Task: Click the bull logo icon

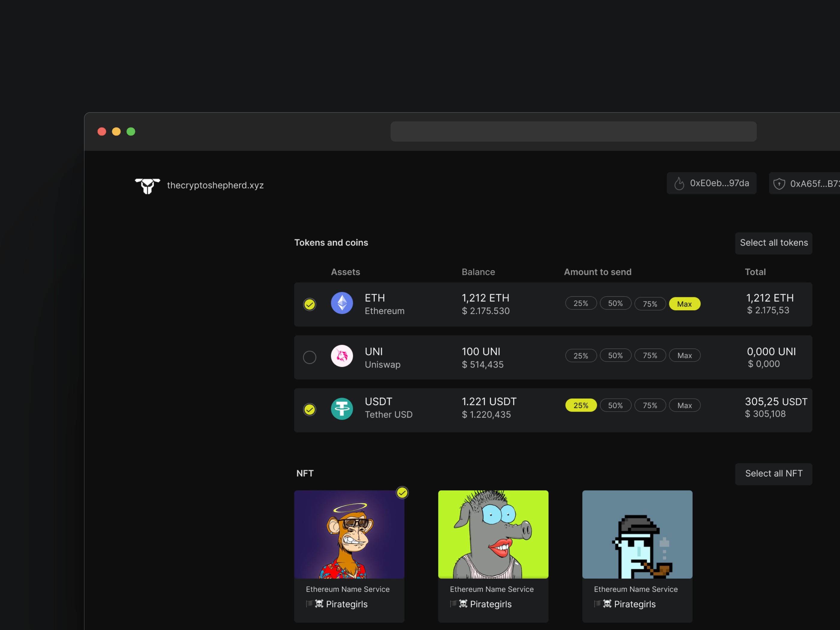Action: (147, 186)
